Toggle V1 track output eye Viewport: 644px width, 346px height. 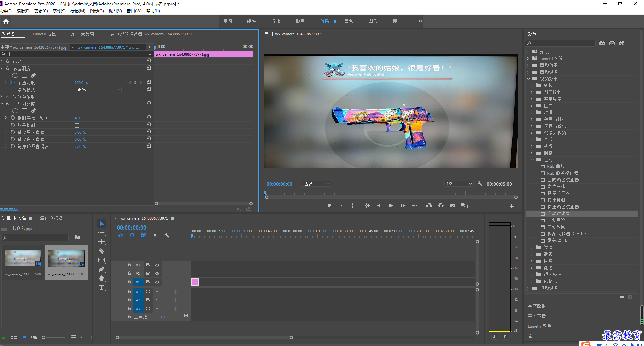click(x=157, y=282)
